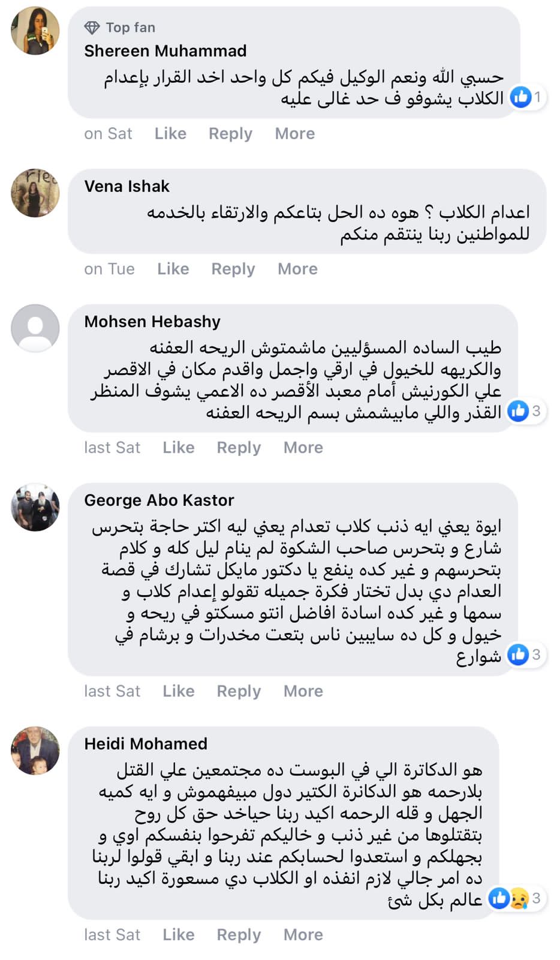Click the Top fan diamond badge icon

pos(92,28)
